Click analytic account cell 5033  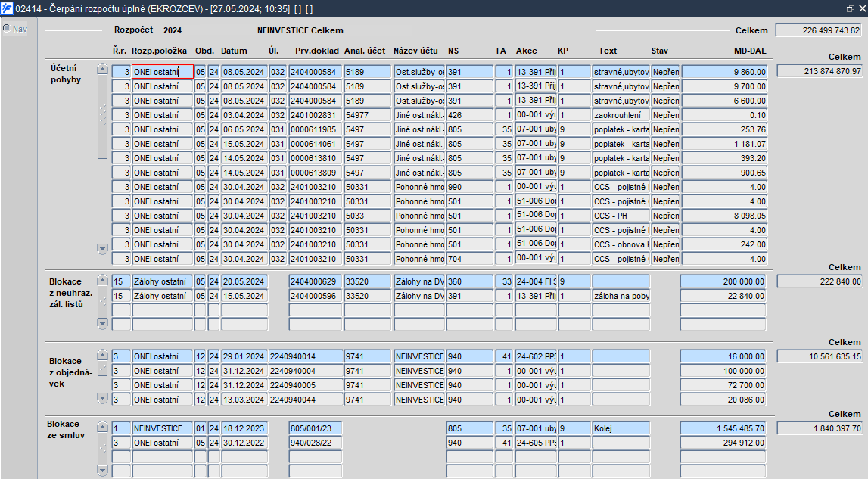click(368, 216)
